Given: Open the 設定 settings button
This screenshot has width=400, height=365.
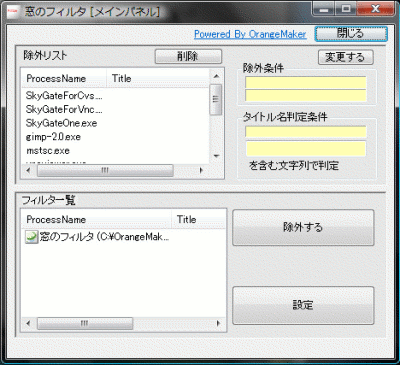Looking at the screenshot, I should (303, 305).
